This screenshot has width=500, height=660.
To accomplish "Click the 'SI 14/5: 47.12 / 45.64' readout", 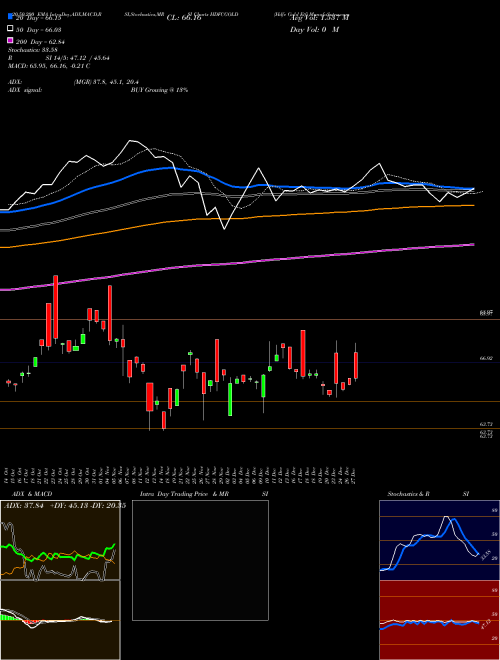I will pos(75,58).
